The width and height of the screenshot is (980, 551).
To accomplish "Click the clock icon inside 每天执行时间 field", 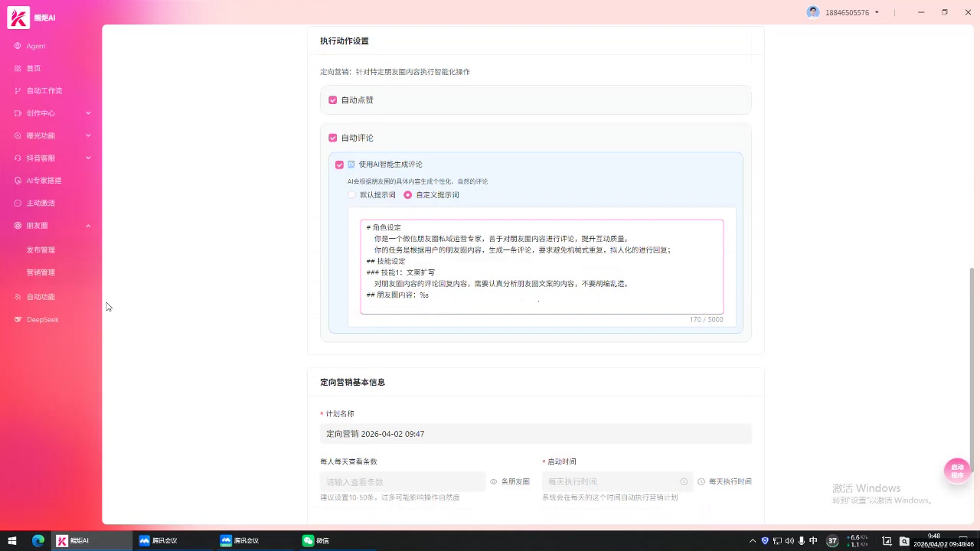I will [684, 481].
